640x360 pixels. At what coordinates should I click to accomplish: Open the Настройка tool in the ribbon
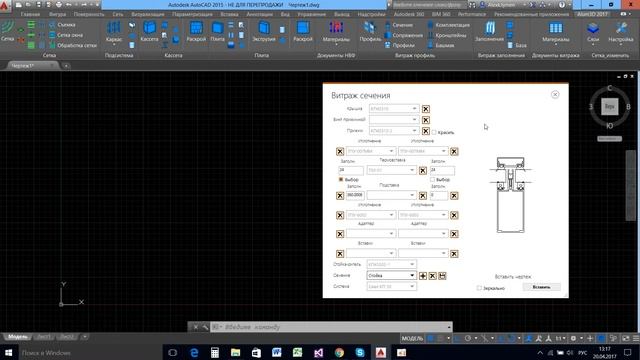(x=621, y=32)
